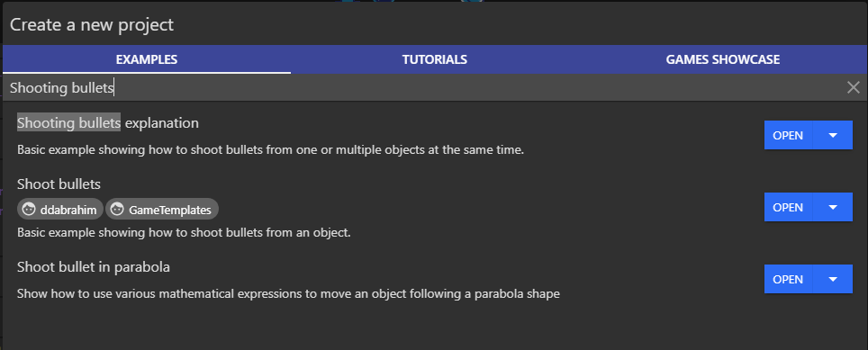Click the Create a new project heading
The image size is (868, 350).
pos(92,25)
